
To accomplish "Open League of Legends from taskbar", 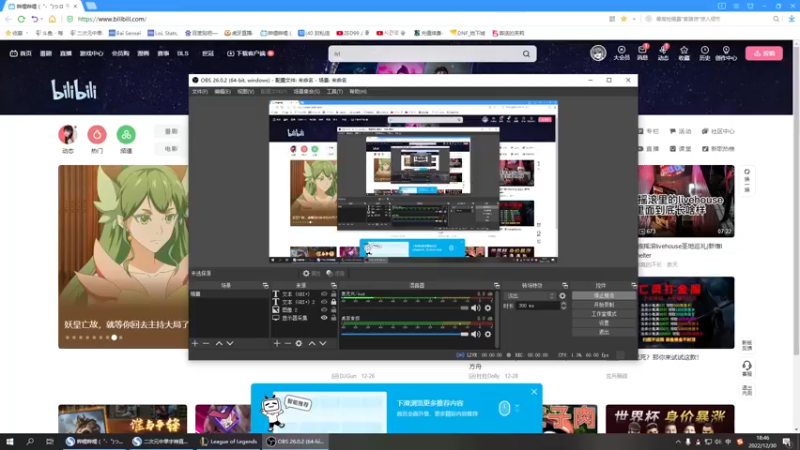I will click(x=229, y=441).
